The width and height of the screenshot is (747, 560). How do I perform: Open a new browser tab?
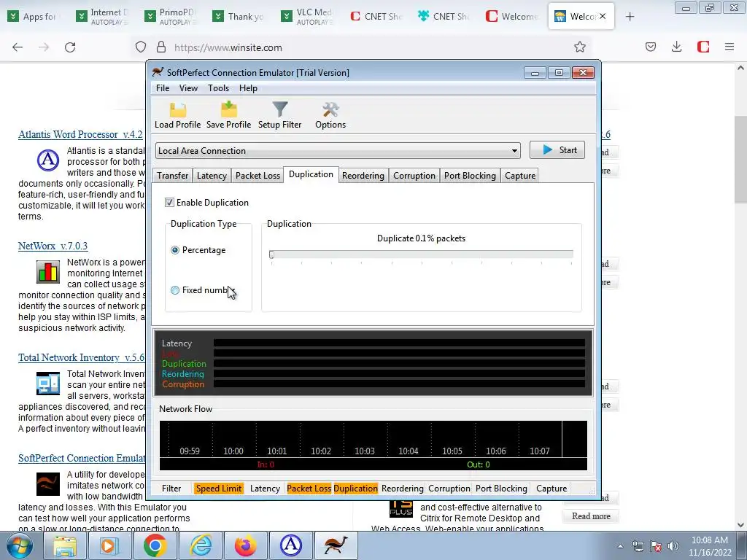pos(630,17)
